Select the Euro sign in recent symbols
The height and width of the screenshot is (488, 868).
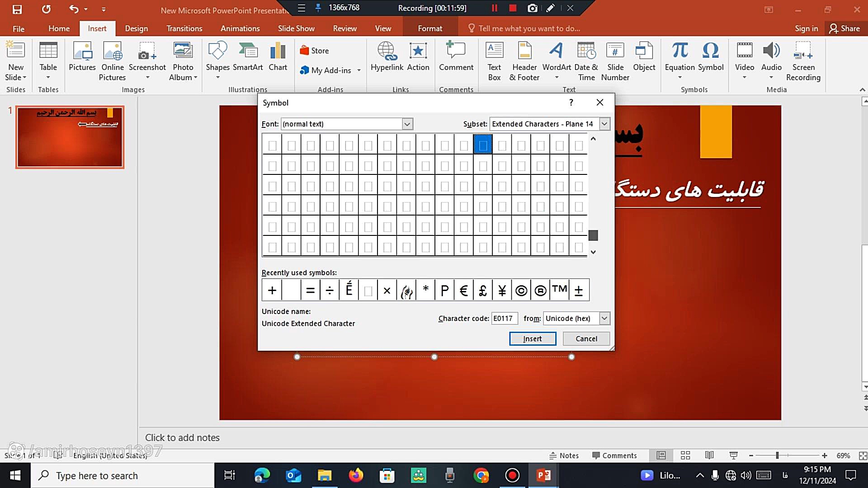pyautogui.click(x=463, y=290)
